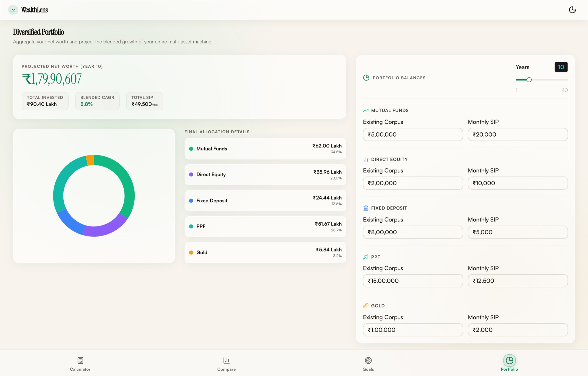The image size is (588, 376).
Task: Edit Mutual Funds Monthly SIP field
Action: [x=517, y=135]
